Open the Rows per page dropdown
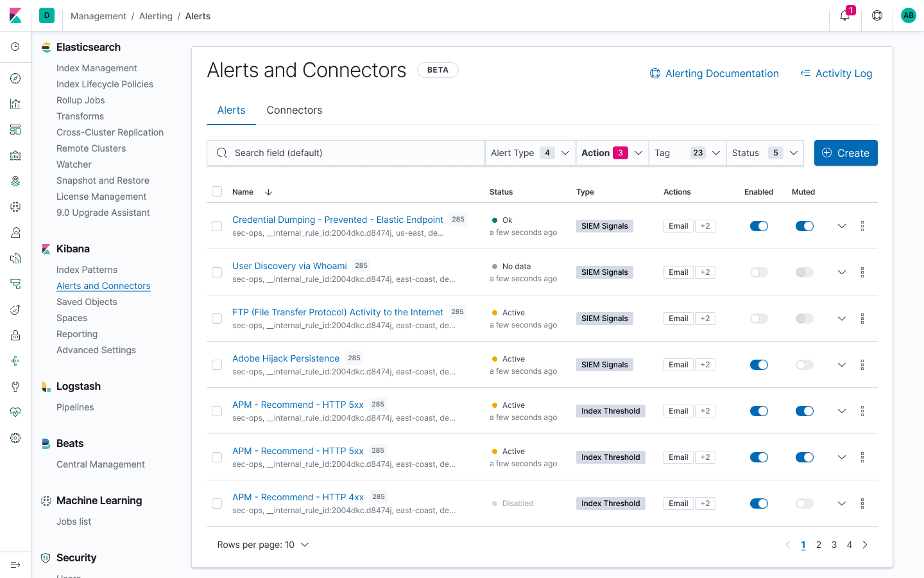Image resolution: width=924 pixels, height=578 pixels. [x=263, y=544]
